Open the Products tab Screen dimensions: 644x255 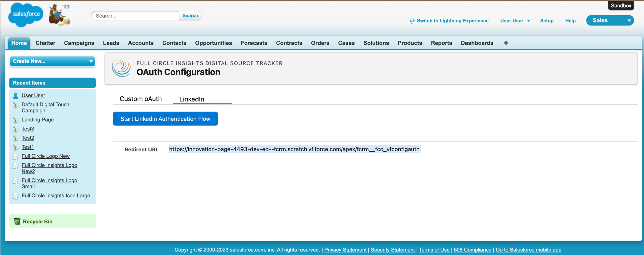410,43
